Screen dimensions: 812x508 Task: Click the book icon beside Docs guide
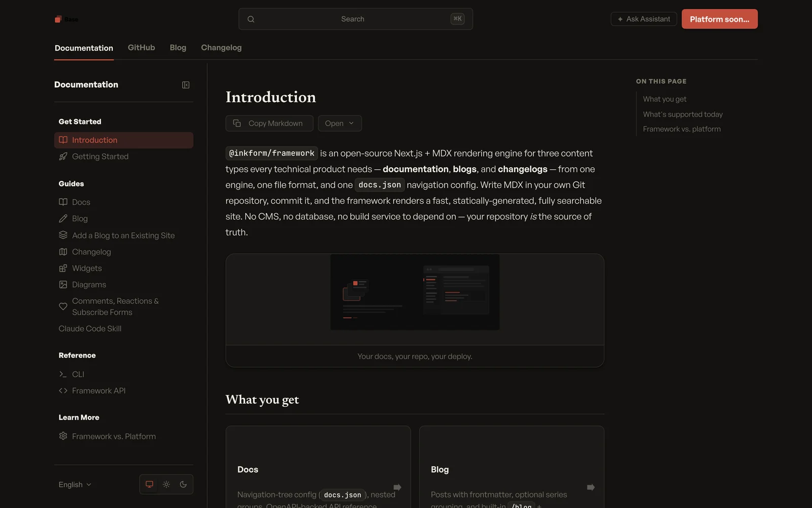(63, 202)
